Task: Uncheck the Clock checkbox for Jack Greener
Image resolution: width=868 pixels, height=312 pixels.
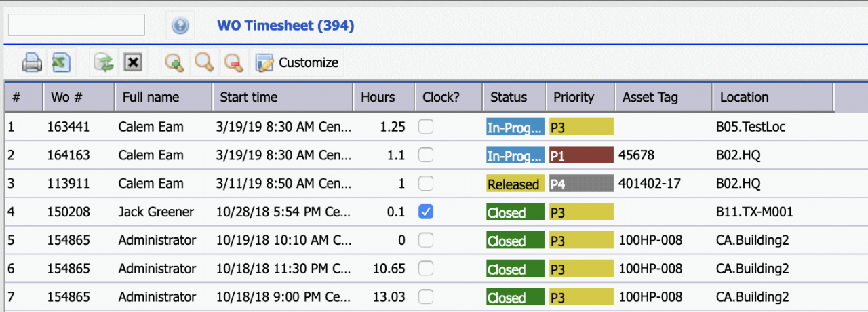Action: 426,212
